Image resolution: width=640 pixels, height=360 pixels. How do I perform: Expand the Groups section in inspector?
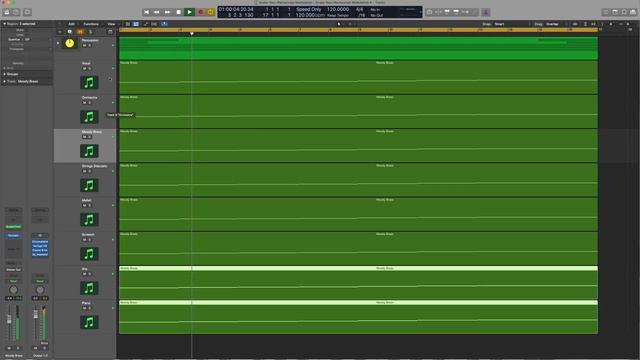[x=4, y=74]
